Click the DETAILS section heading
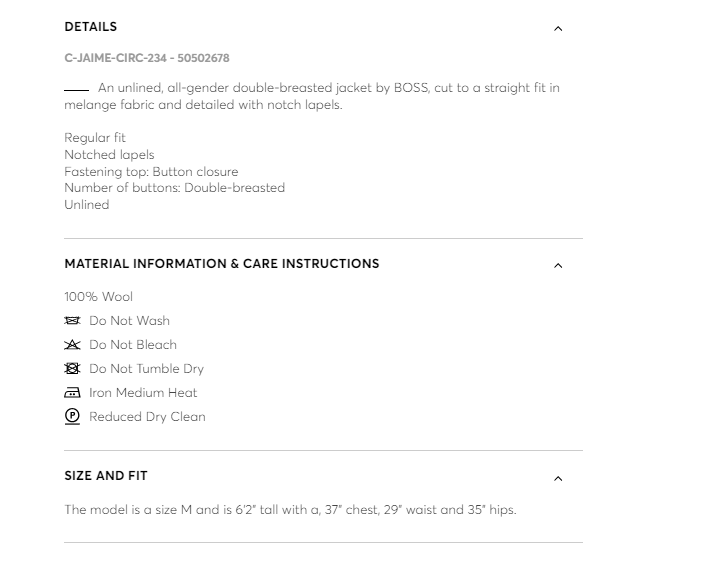The image size is (706, 567). click(91, 27)
